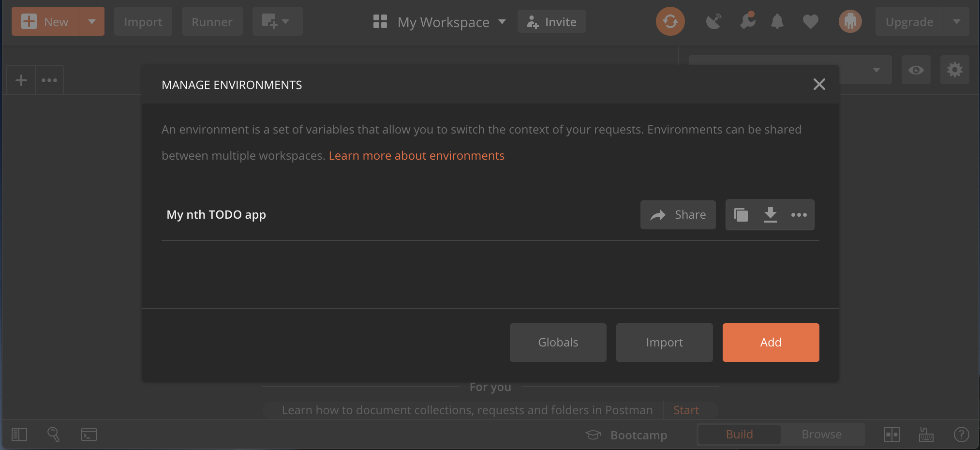Open the new window dropdown icon
The width and height of the screenshot is (980, 450).
coord(277,22)
